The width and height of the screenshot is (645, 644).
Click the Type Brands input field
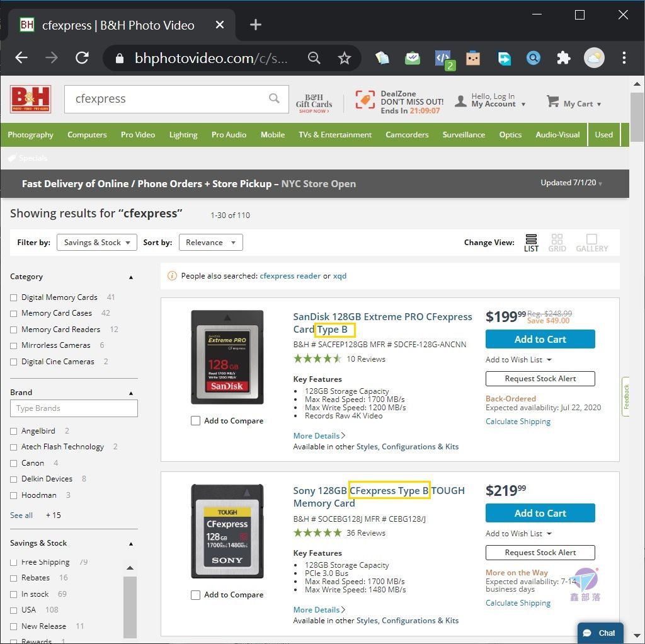click(x=74, y=408)
